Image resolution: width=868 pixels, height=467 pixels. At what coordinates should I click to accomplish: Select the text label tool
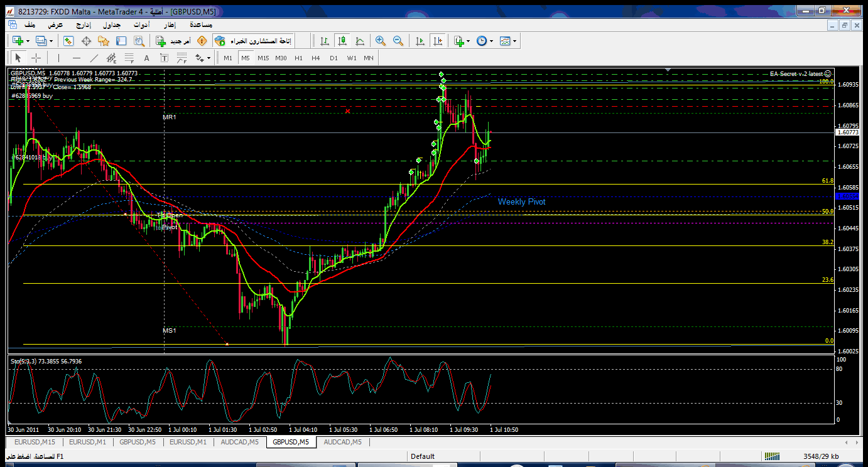(165, 58)
